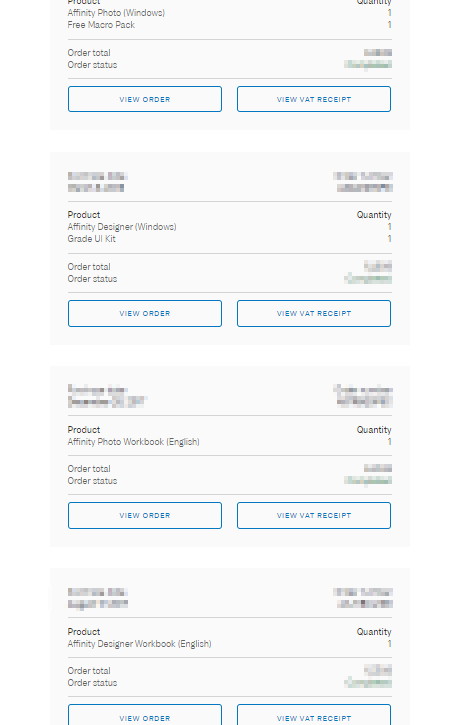Click View Order under Affinity Designer (Windows)
460x725 pixels.
[x=145, y=313]
